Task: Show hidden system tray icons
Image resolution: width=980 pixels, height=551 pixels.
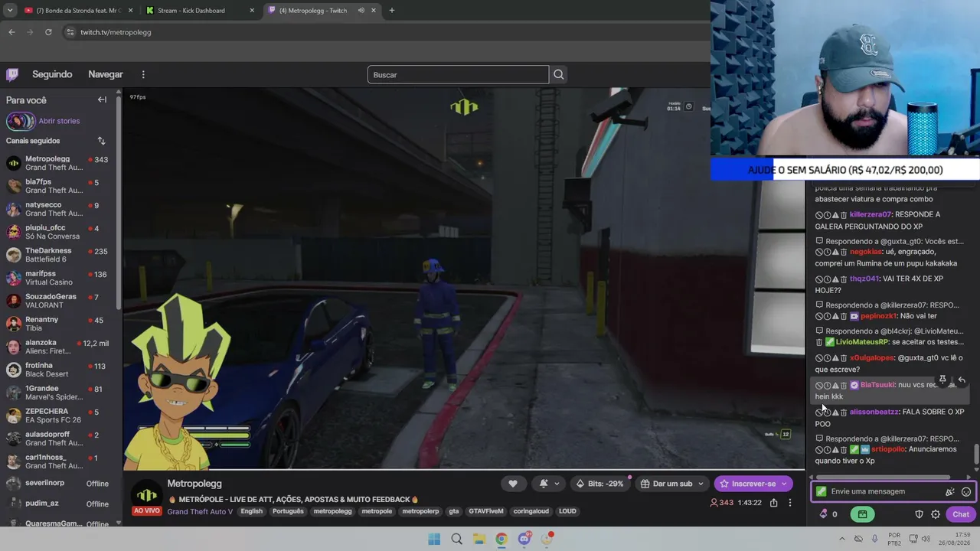Action: [x=842, y=539]
